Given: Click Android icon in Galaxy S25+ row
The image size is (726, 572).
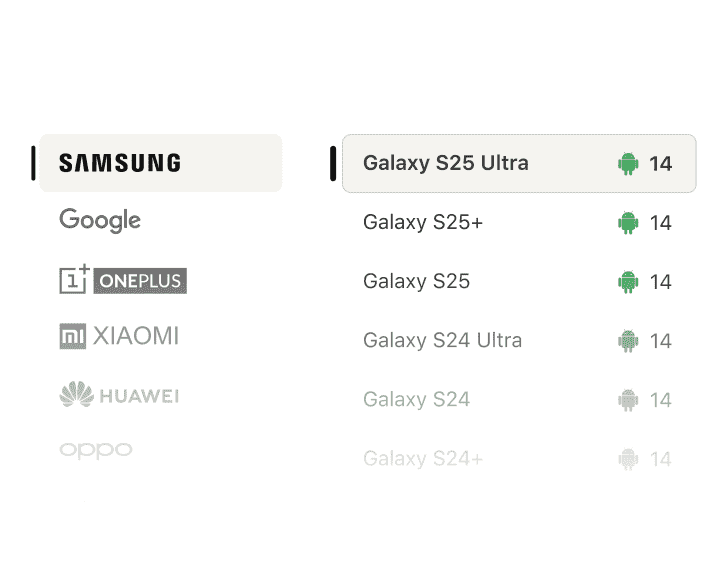Looking at the screenshot, I should pyautogui.click(x=628, y=223).
